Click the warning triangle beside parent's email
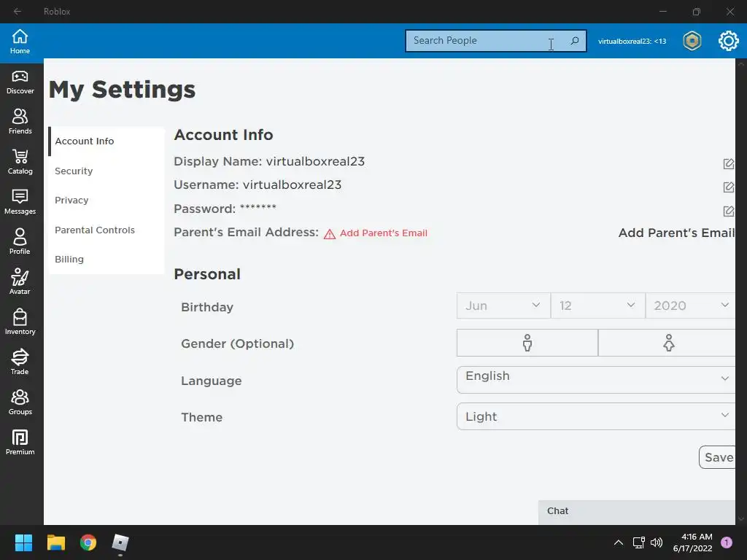Image resolution: width=747 pixels, height=560 pixels. 330,234
